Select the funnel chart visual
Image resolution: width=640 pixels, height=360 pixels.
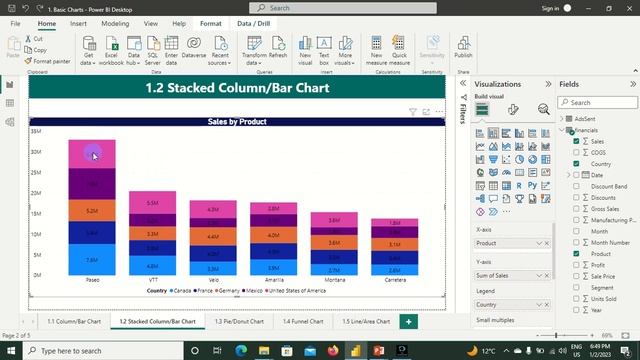[493, 159]
